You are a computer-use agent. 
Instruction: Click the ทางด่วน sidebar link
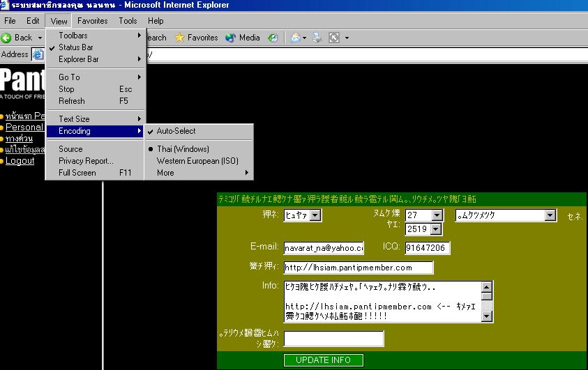(19, 138)
